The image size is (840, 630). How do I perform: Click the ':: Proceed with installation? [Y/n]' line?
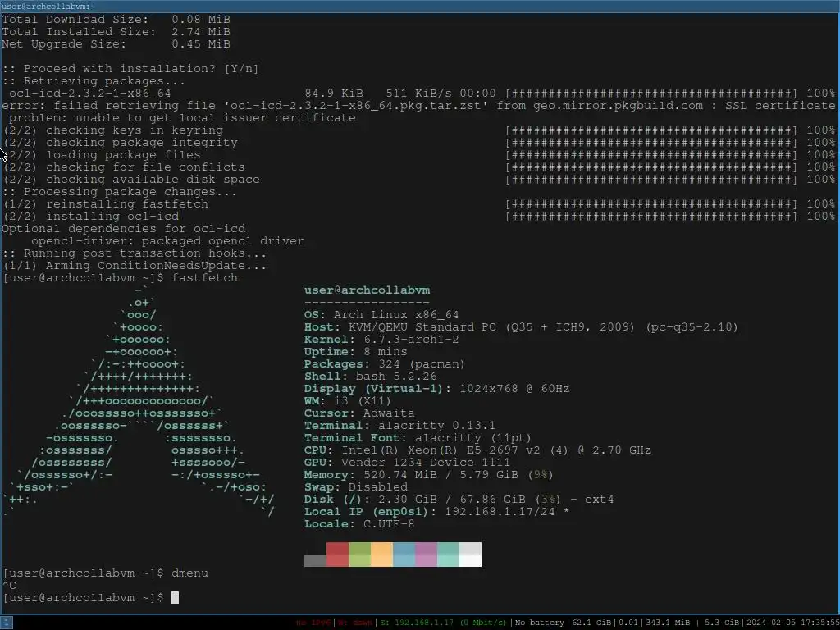click(130, 69)
